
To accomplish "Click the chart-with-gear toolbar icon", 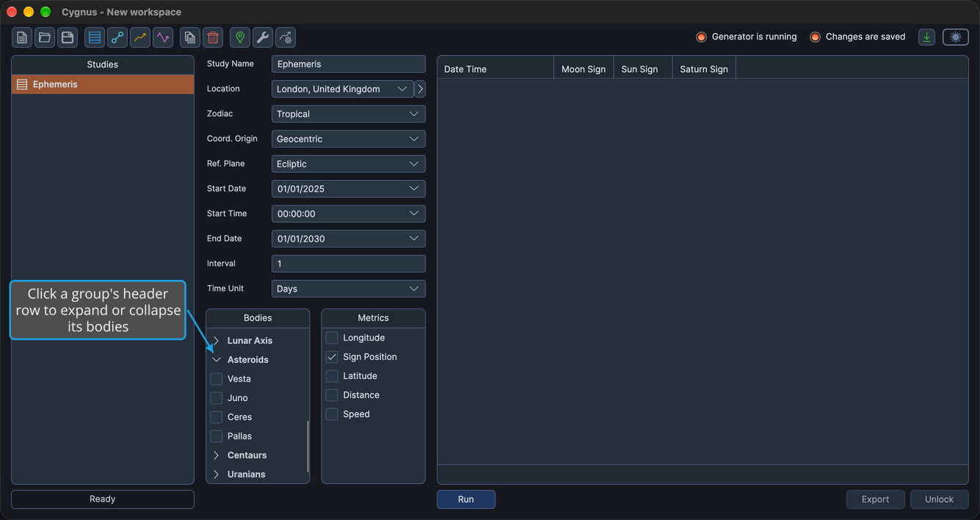I will [x=286, y=37].
